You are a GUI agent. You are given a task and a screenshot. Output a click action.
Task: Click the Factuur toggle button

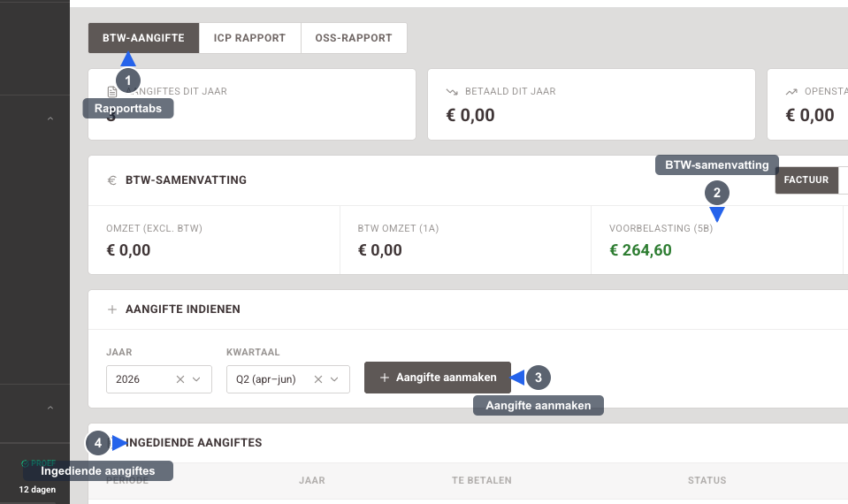click(x=806, y=180)
